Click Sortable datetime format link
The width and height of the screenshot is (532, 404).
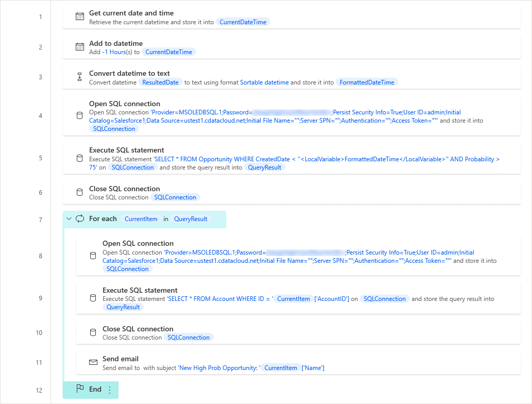click(x=264, y=82)
